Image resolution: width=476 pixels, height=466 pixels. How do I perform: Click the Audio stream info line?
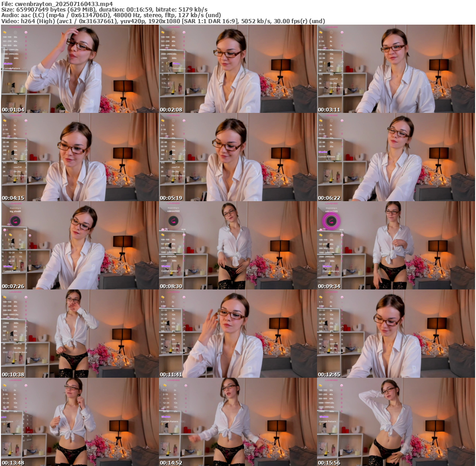[112, 15]
